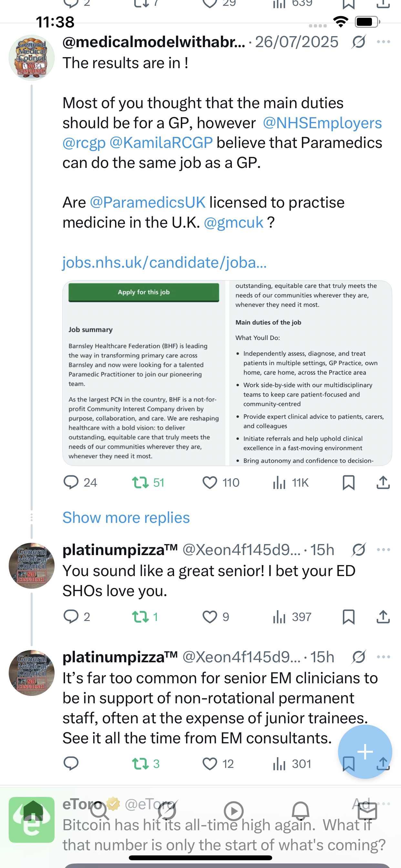Tap the compose new post button
This screenshot has height=868, width=401.
tap(365, 751)
